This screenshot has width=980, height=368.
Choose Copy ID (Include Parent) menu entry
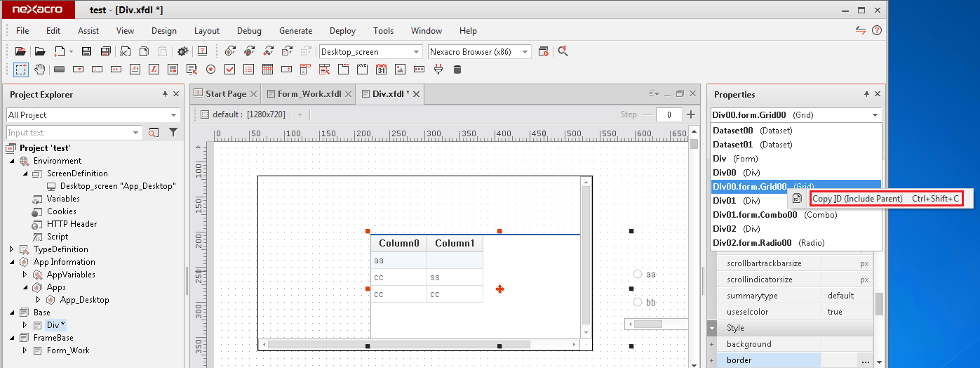[886, 199]
